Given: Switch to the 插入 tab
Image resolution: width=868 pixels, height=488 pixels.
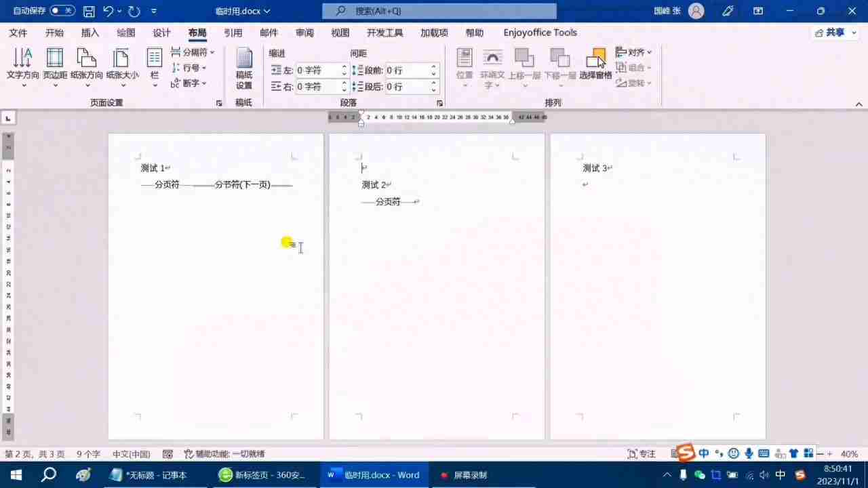Looking at the screenshot, I should click(90, 33).
